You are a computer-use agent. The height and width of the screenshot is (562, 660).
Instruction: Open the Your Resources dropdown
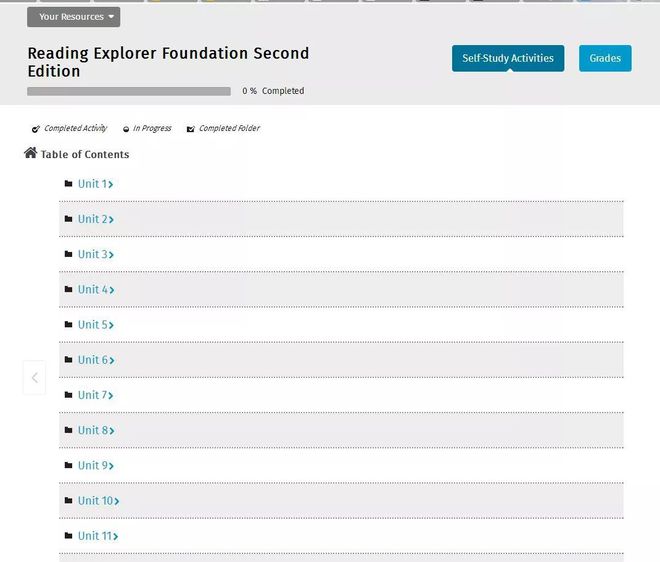point(74,17)
